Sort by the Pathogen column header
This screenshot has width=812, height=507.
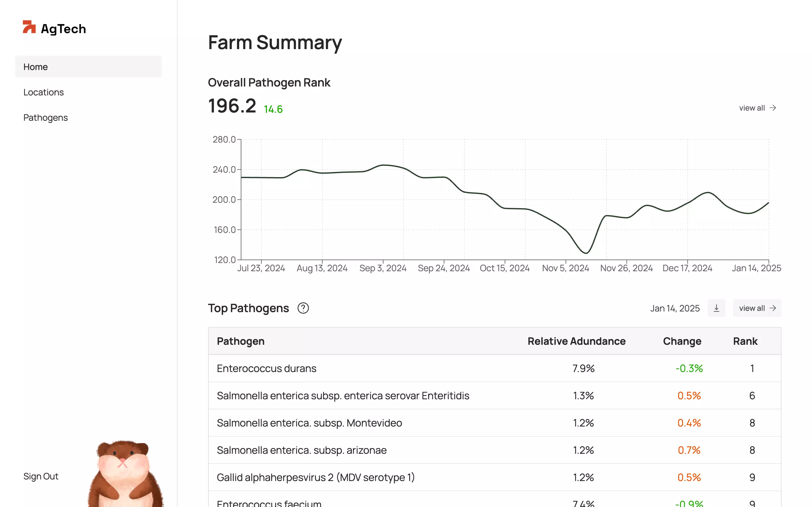(240, 341)
